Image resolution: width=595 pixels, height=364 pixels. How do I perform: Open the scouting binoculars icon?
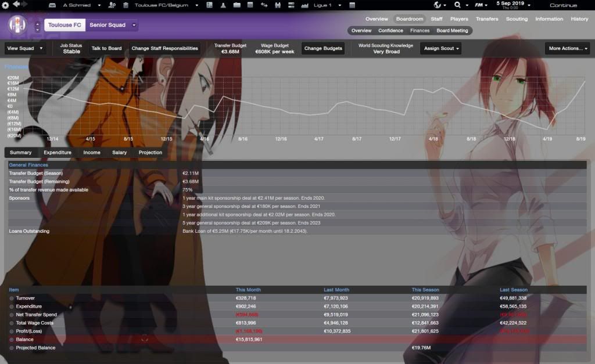tap(278, 5)
